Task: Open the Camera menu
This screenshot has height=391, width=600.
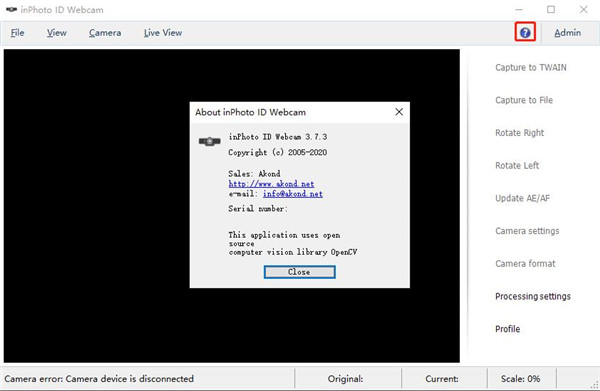Action: click(x=105, y=33)
